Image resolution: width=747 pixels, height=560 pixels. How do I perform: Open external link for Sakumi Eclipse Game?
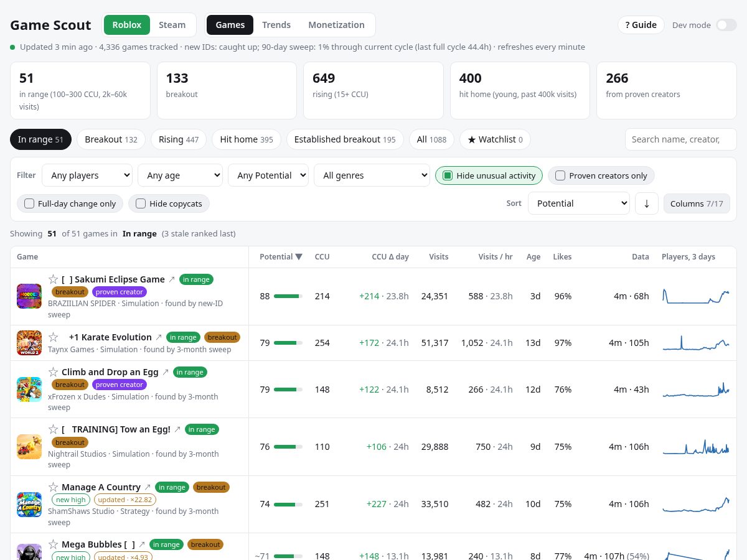[172, 279]
